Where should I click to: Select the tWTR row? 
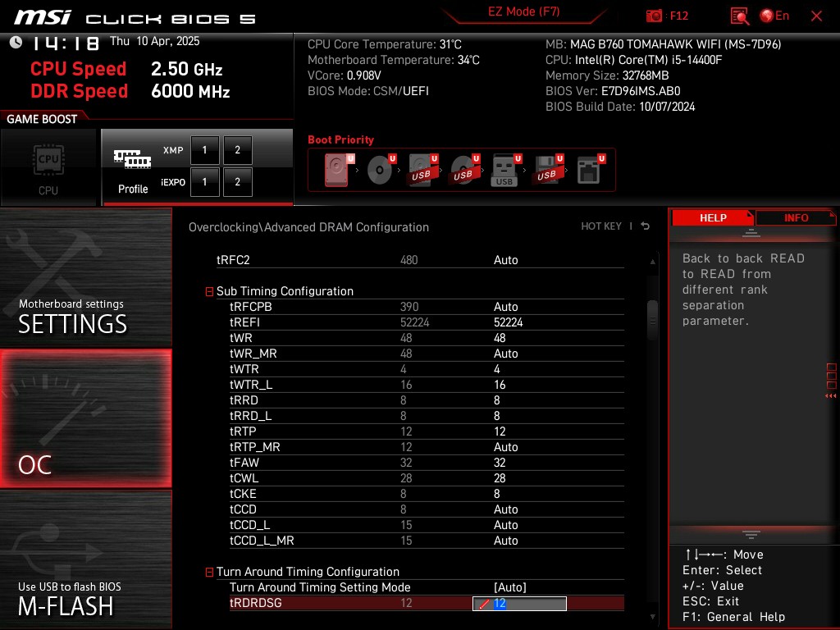tap(427, 369)
